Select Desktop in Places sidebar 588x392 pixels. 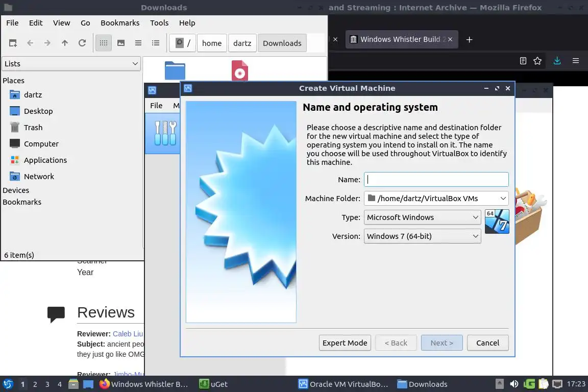click(38, 111)
